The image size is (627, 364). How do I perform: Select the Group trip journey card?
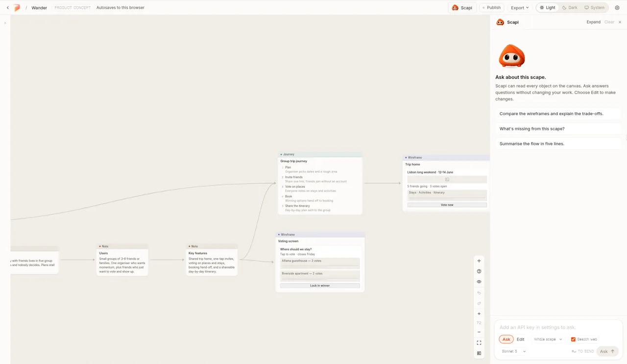(x=320, y=183)
